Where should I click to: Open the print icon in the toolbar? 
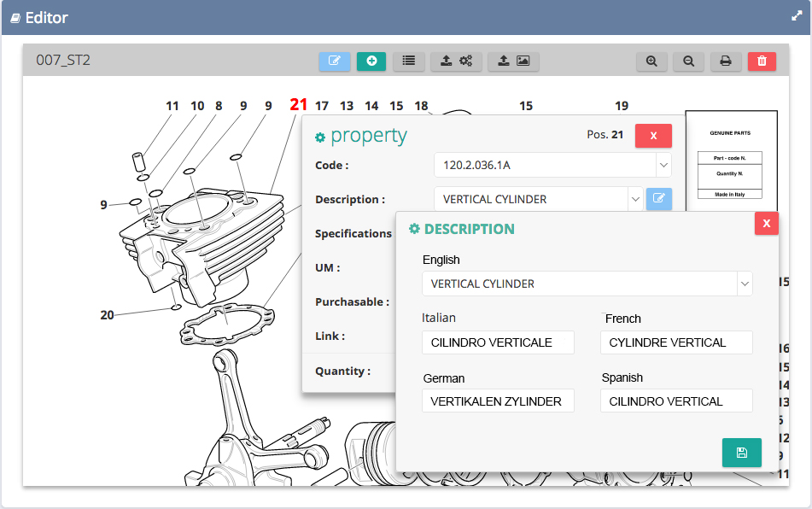coord(725,61)
